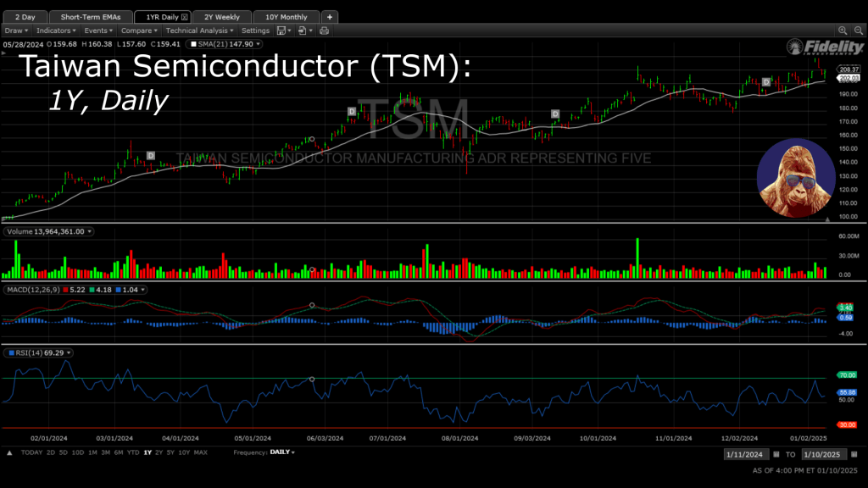Close the 1YR Daily tab using its X
Image resolution: width=868 pixels, height=488 pixels.
point(185,17)
